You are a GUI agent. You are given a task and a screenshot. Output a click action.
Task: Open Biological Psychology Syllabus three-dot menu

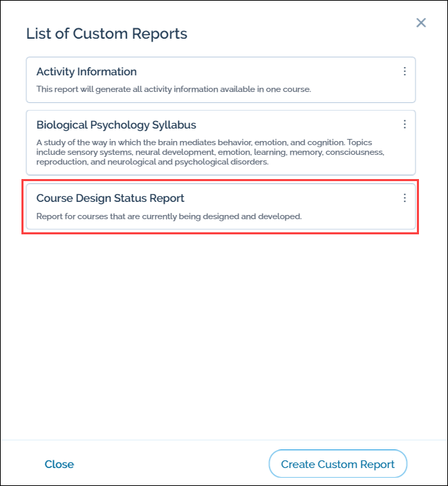(x=404, y=124)
